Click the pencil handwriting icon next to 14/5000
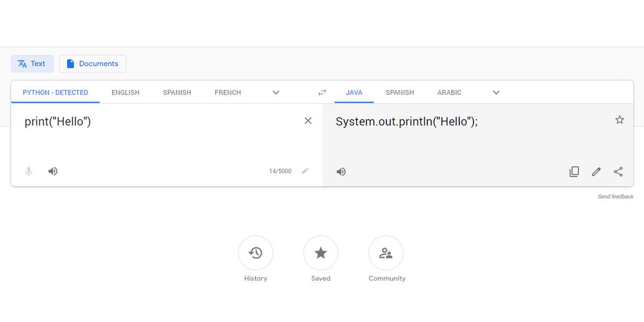Image resolution: width=644 pixels, height=322 pixels. pyautogui.click(x=305, y=171)
